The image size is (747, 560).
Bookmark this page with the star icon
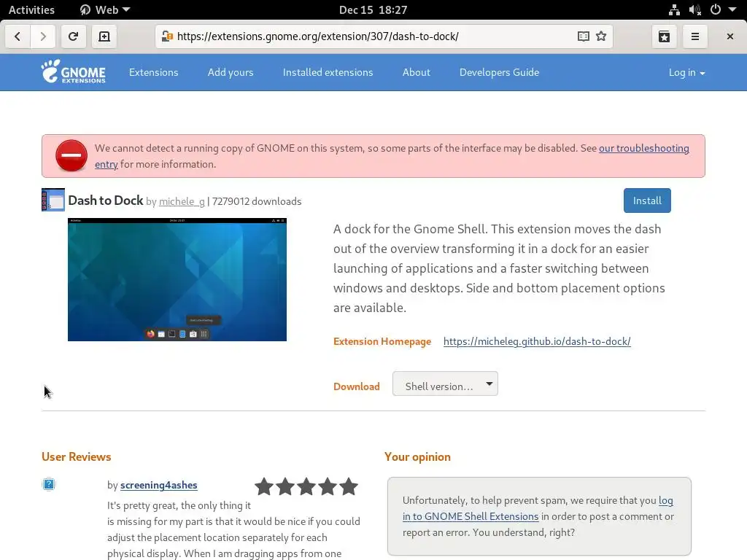tap(601, 36)
